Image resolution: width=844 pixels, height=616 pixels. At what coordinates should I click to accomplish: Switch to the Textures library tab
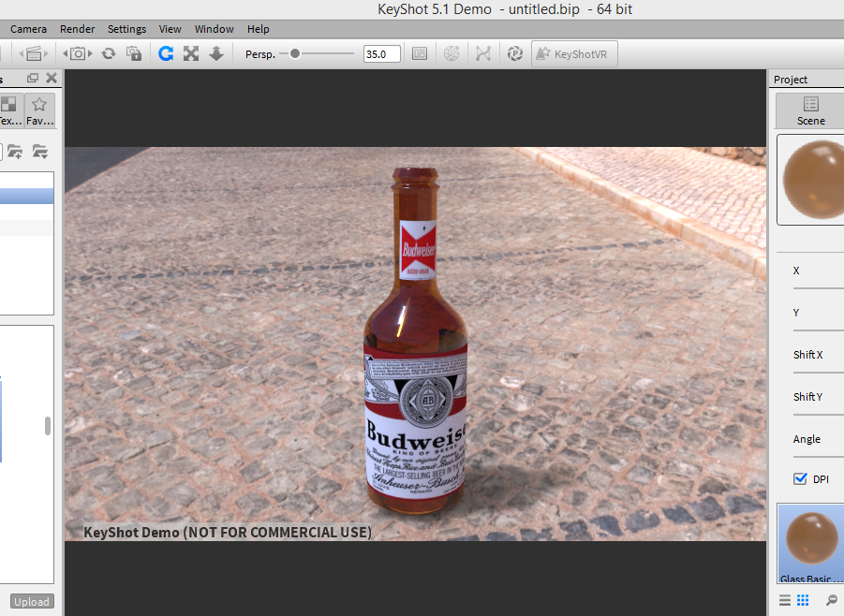pos(10,110)
